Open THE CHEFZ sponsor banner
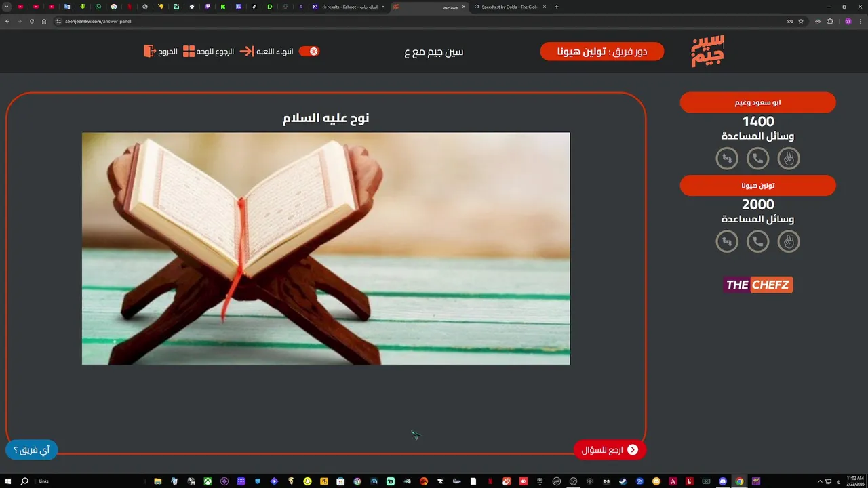Image resolution: width=868 pixels, height=488 pixels. click(757, 285)
